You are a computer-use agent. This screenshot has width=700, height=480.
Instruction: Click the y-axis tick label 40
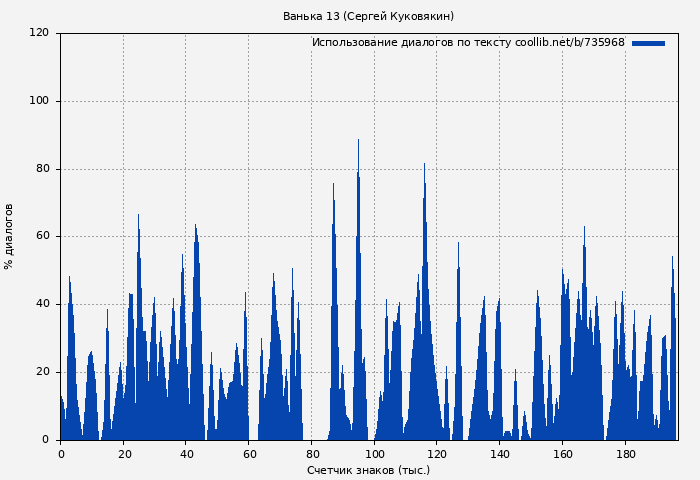[42, 304]
